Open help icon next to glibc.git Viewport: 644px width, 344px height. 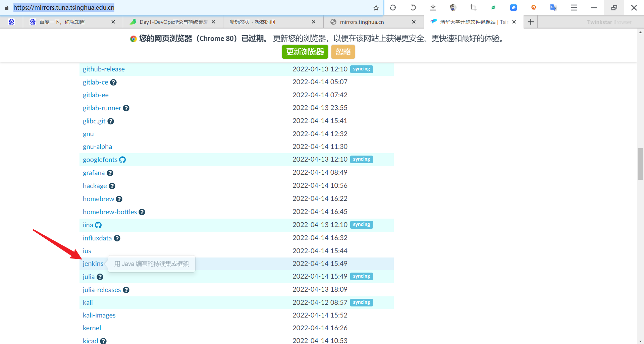pyautogui.click(x=111, y=121)
